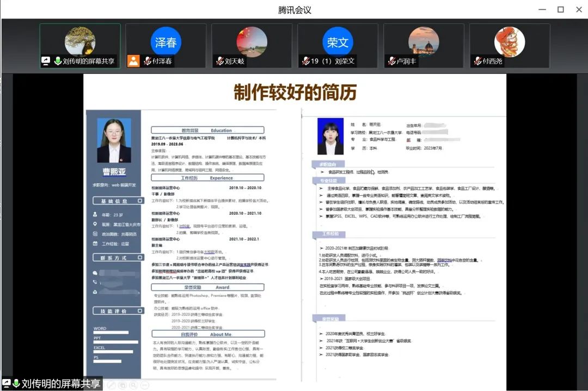This screenshot has height=391, width=588.
Task: Select 刘天岐's flag avatar thumbnail
Action: 252,41
